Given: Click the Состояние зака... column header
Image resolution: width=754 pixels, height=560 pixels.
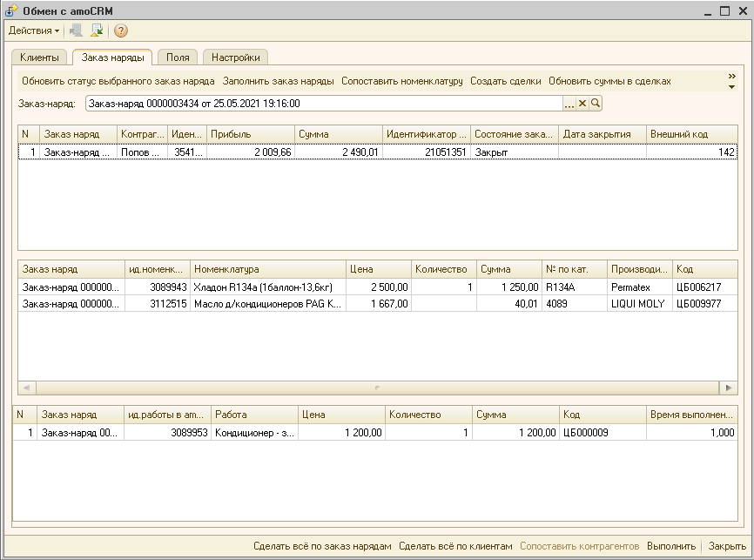Looking at the screenshot, I should click(515, 134).
